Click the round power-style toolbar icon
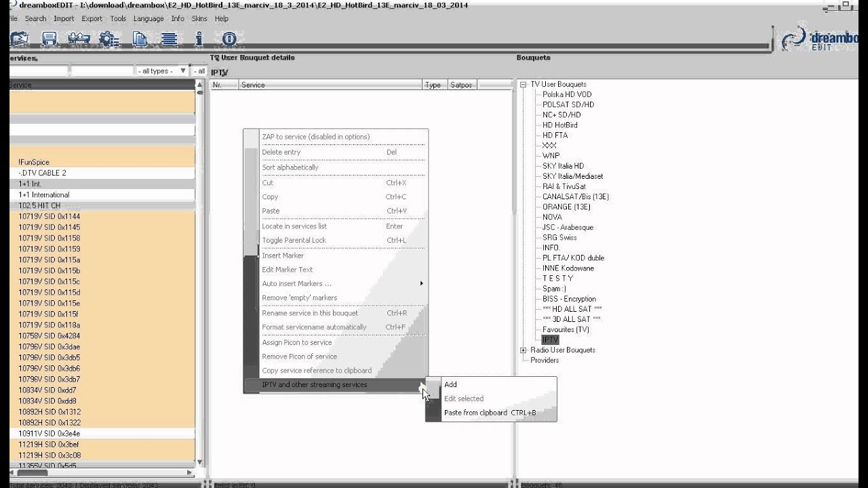This screenshot has width=868, height=488. pos(229,39)
